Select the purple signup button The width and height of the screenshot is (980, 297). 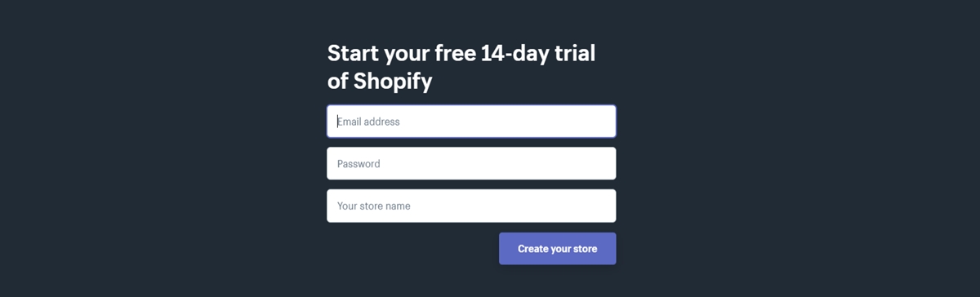[x=558, y=249]
